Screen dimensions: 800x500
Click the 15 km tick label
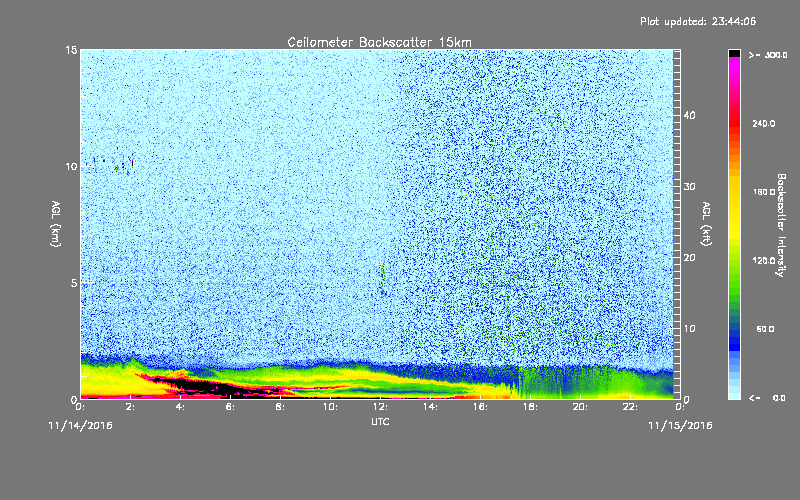[x=71, y=50]
